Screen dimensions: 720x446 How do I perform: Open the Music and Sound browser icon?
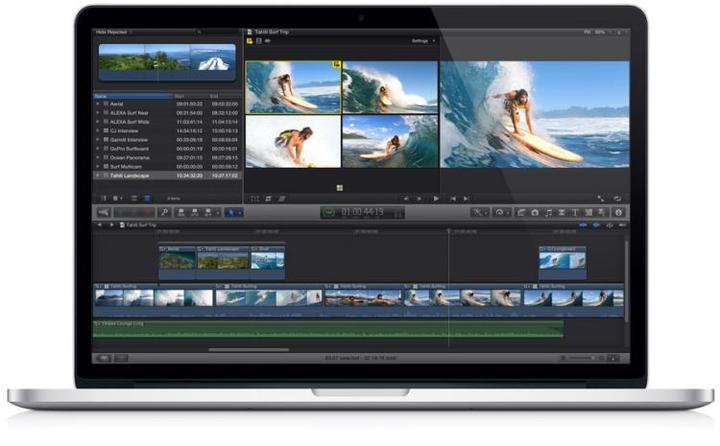click(x=548, y=212)
